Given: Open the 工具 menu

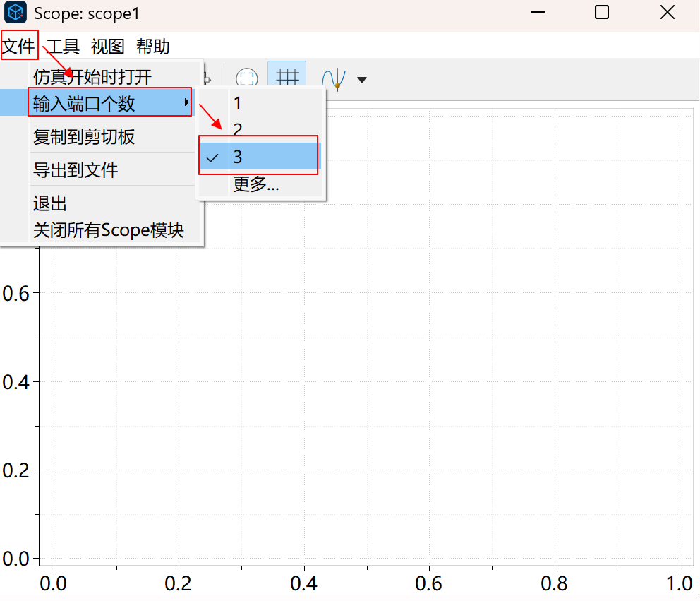Looking at the screenshot, I should 63,47.
